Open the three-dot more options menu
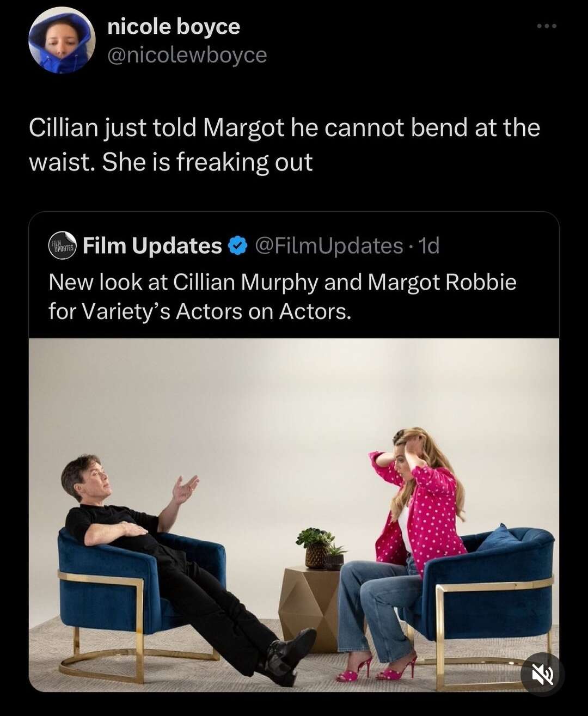 (547, 26)
